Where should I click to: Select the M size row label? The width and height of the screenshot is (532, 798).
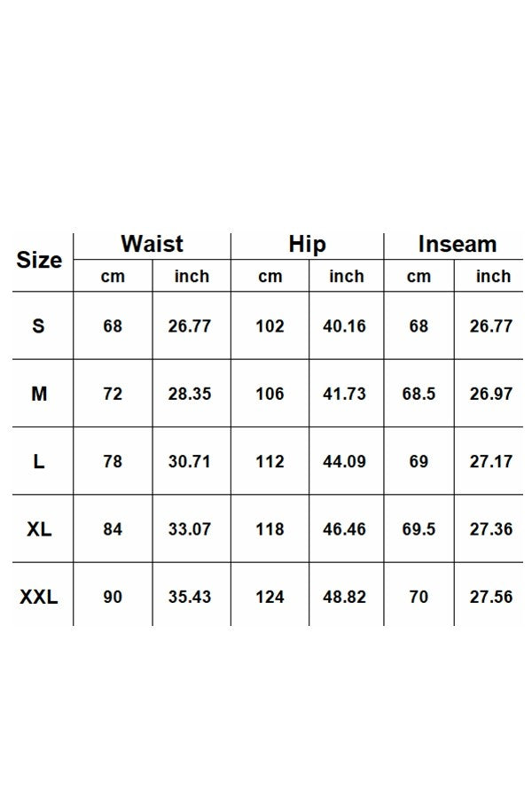(x=39, y=394)
